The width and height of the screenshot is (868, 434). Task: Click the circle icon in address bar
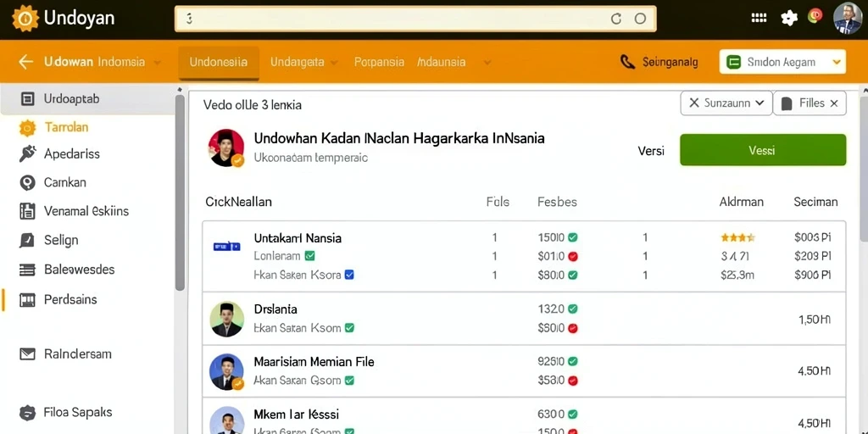640,19
